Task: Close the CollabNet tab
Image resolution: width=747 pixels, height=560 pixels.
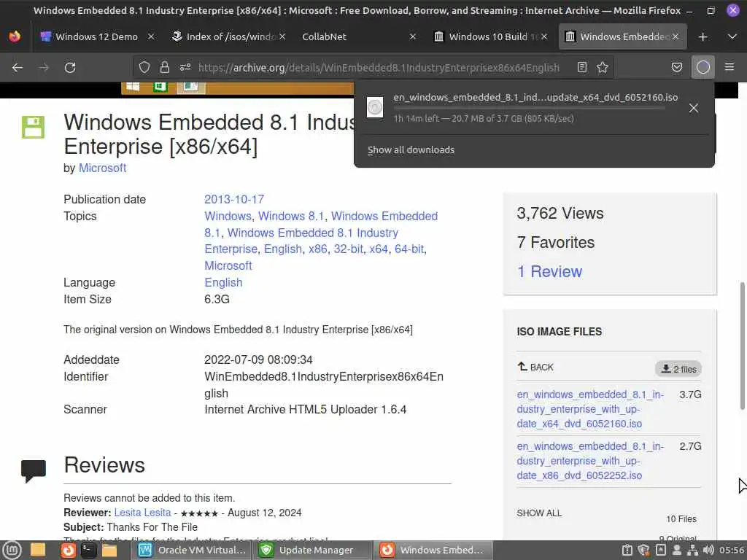Action: click(413, 36)
